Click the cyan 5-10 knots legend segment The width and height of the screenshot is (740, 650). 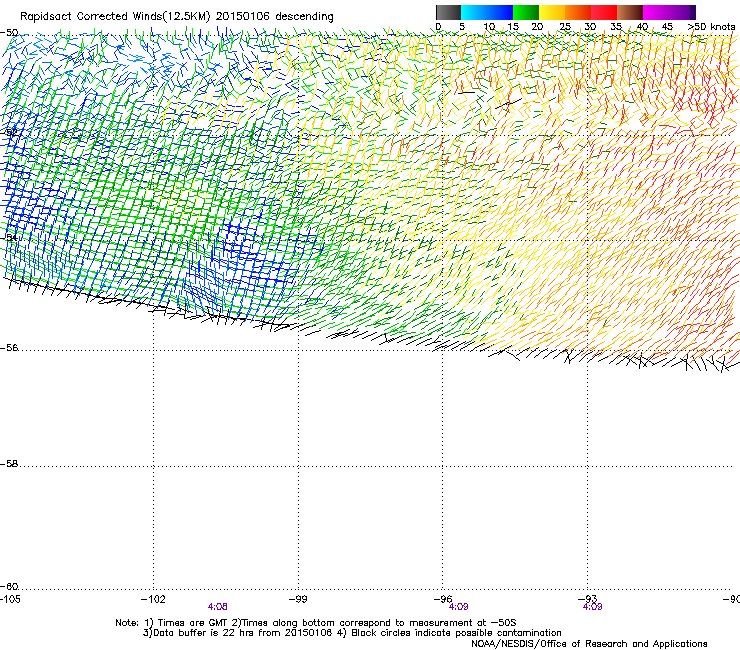(x=474, y=12)
